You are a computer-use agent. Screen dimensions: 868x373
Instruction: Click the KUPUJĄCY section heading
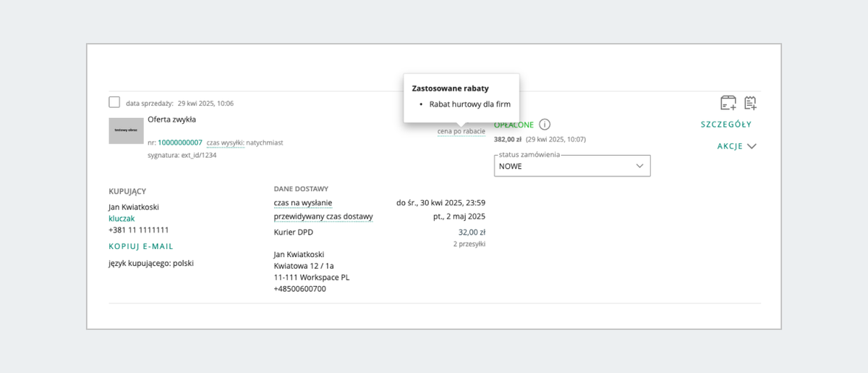(127, 191)
